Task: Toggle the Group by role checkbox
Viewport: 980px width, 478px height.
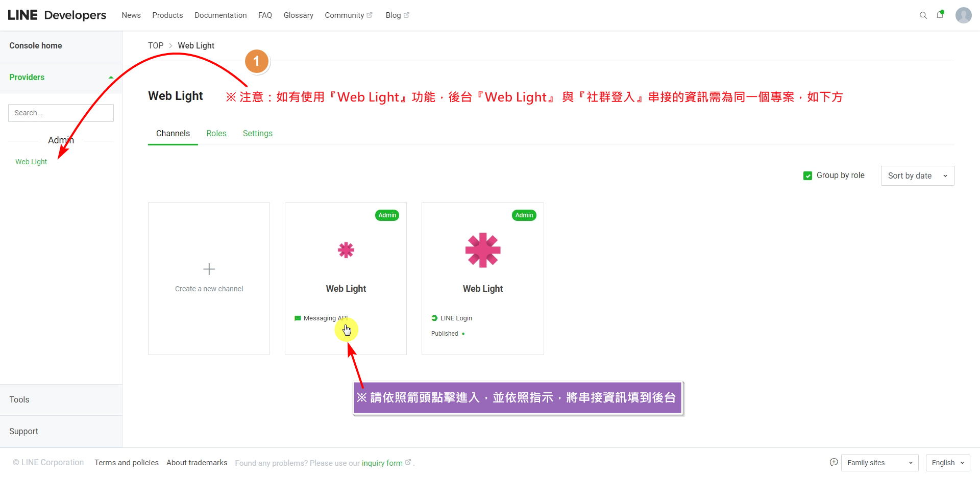Action: tap(807, 175)
